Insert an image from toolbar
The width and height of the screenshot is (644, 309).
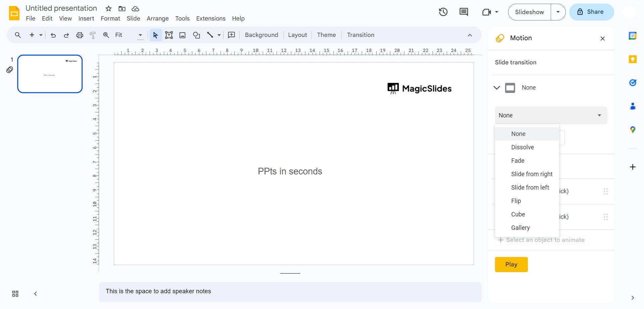[x=183, y=35]
